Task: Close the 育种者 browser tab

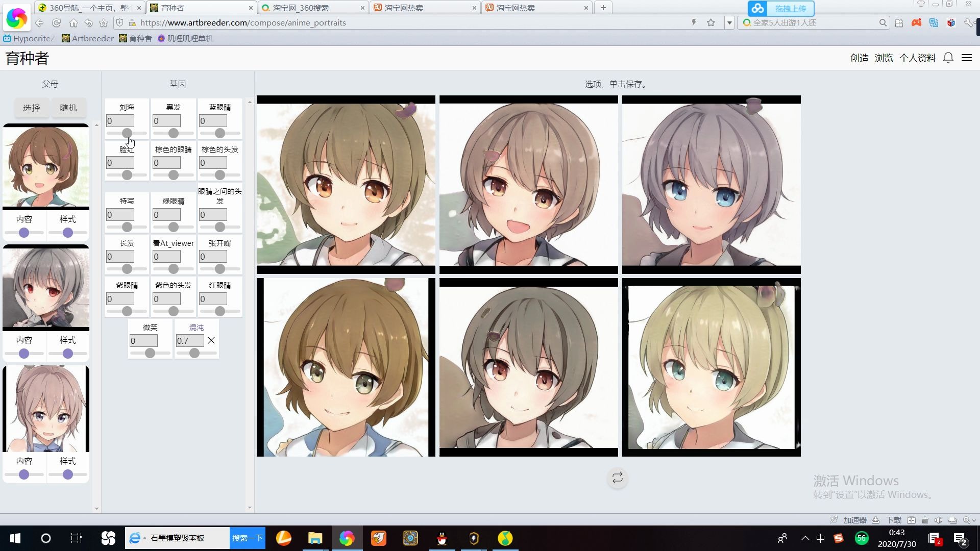Action: tap(251, 8)
